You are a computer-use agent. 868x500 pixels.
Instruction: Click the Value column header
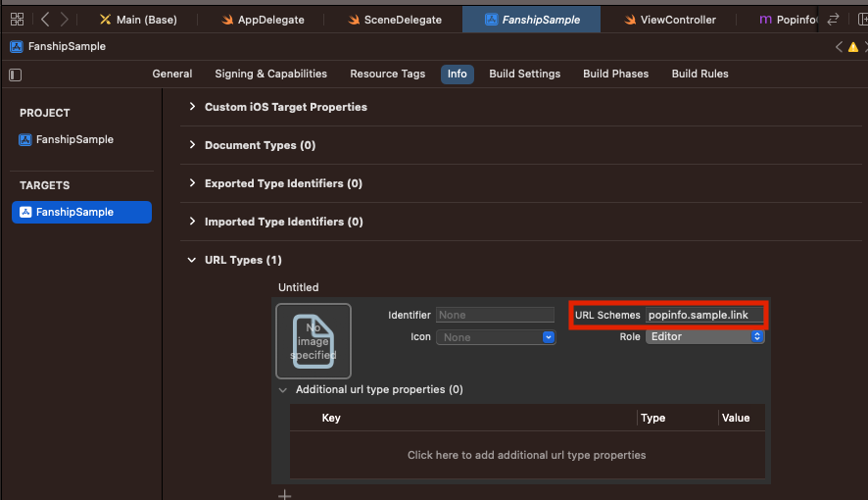point(736,418)
